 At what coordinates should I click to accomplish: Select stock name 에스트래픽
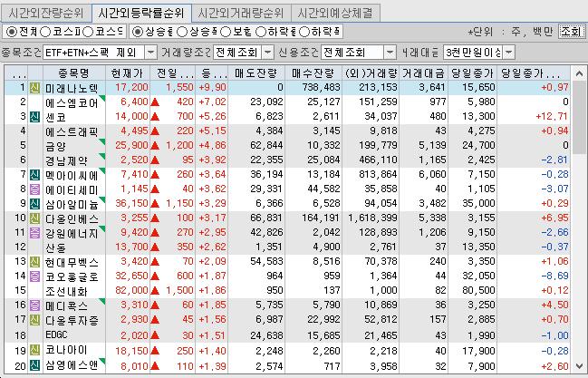(x=72, y=131)
